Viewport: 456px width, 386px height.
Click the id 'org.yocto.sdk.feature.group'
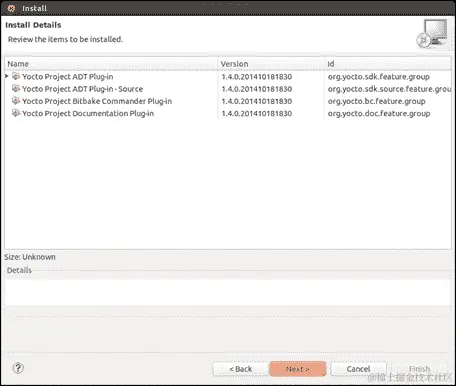tap(379, 77)
